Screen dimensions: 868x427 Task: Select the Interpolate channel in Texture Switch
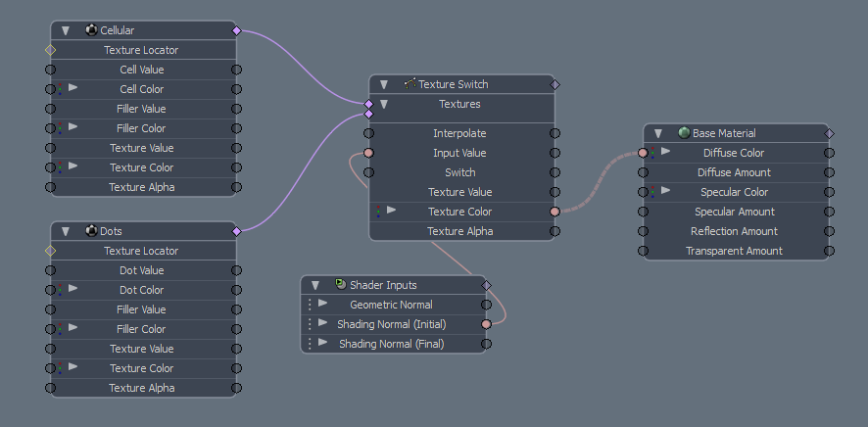[459, 133]
